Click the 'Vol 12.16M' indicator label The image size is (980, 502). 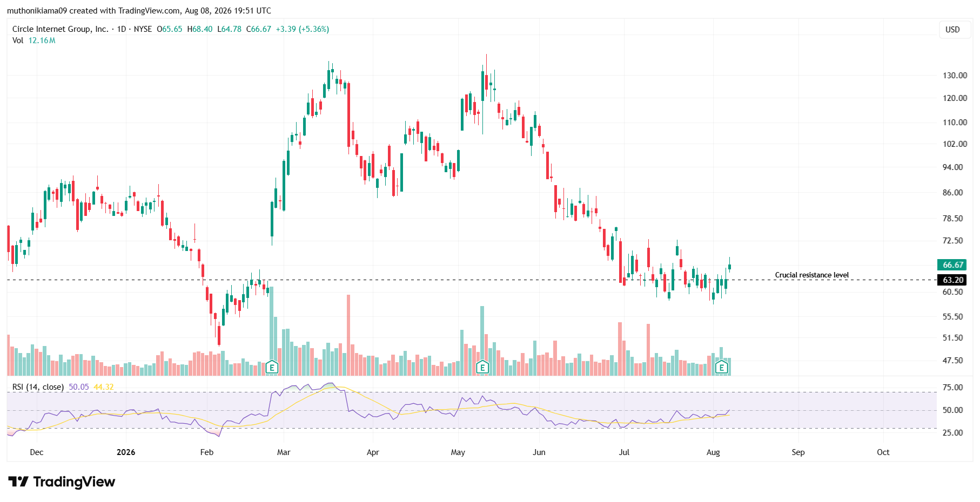[x=33, y=40]
